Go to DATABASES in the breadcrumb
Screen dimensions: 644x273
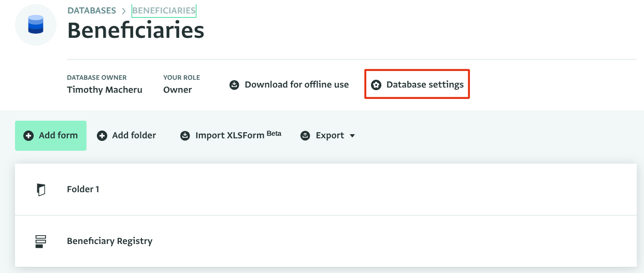(x=91, y=10)
